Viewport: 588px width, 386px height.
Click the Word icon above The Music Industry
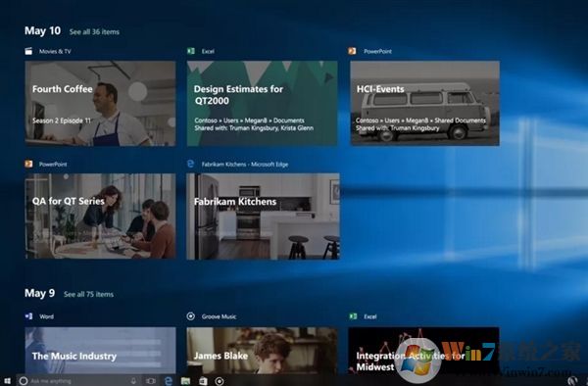[28, 316]
